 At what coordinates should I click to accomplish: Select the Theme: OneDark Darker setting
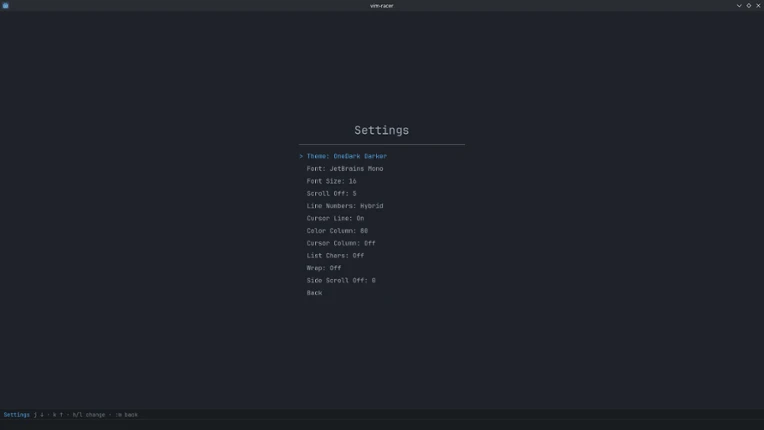346,156
